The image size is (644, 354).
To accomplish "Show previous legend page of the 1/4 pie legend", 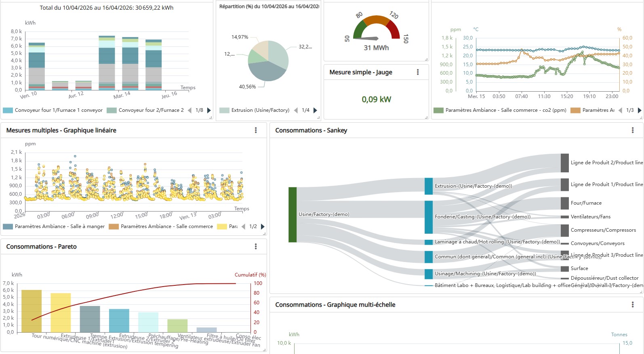I will (x=296, y=110).
